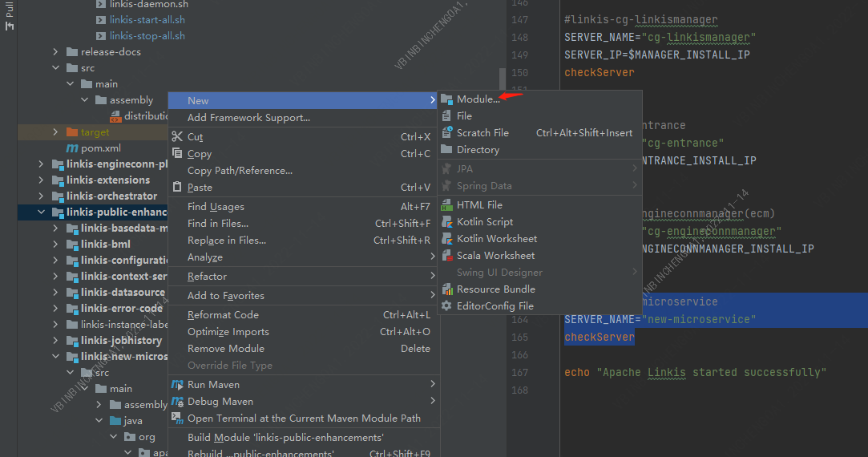Open pom.xml in the project tree

coord(100,148)
